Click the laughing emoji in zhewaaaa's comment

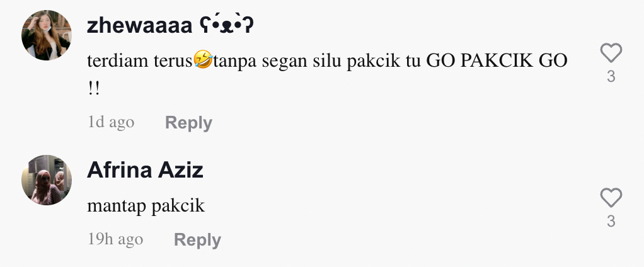[204, 62]
